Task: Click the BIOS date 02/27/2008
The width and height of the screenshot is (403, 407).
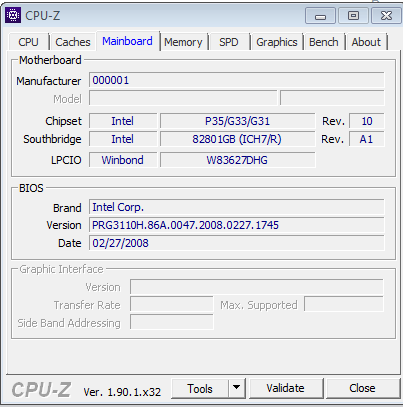Action: point(237,243)
